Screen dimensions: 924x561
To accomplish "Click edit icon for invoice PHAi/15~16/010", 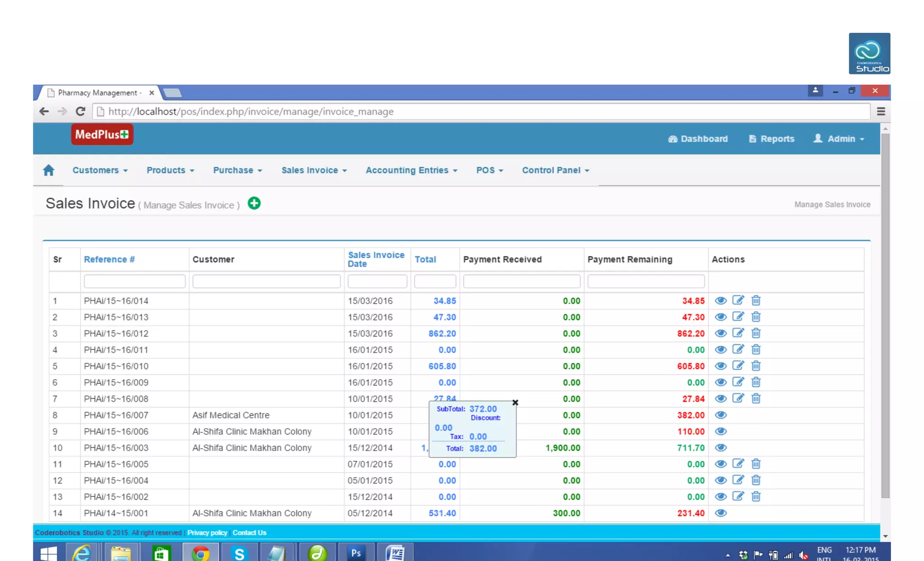I will [x=738, y=366].
